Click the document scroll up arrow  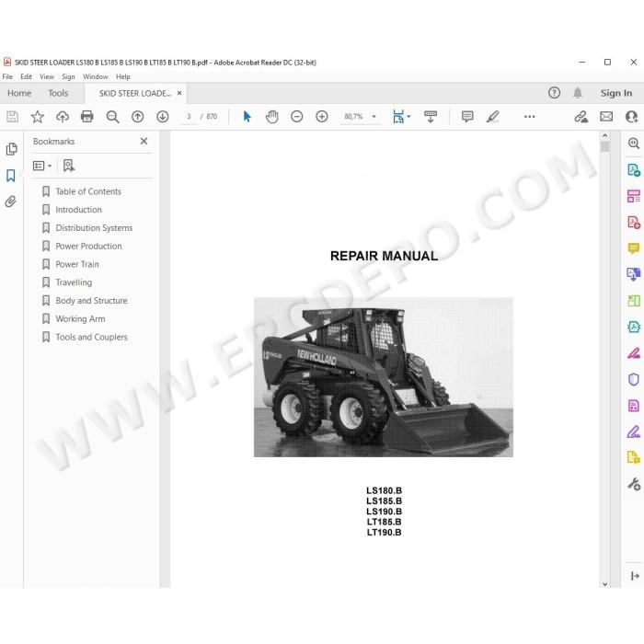tap(604, 135)
